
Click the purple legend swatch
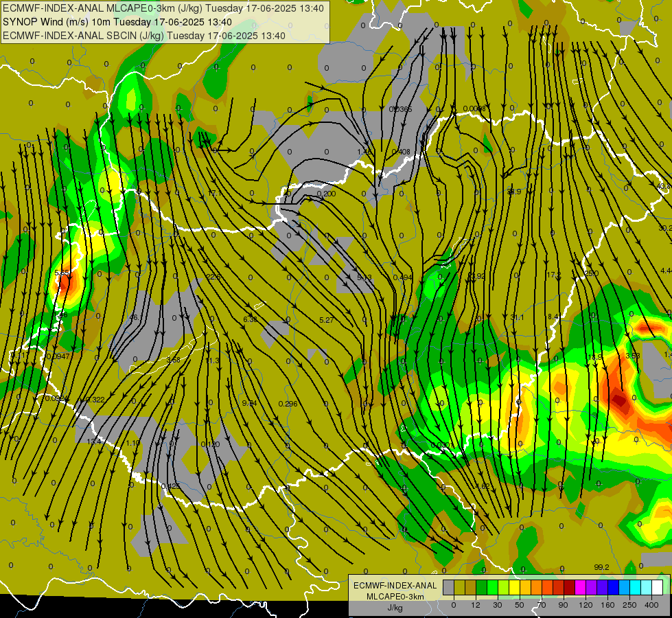point(592,587)
